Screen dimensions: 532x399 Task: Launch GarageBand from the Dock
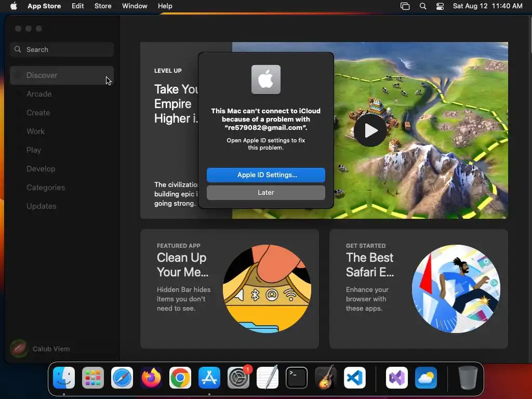point(326,378)
